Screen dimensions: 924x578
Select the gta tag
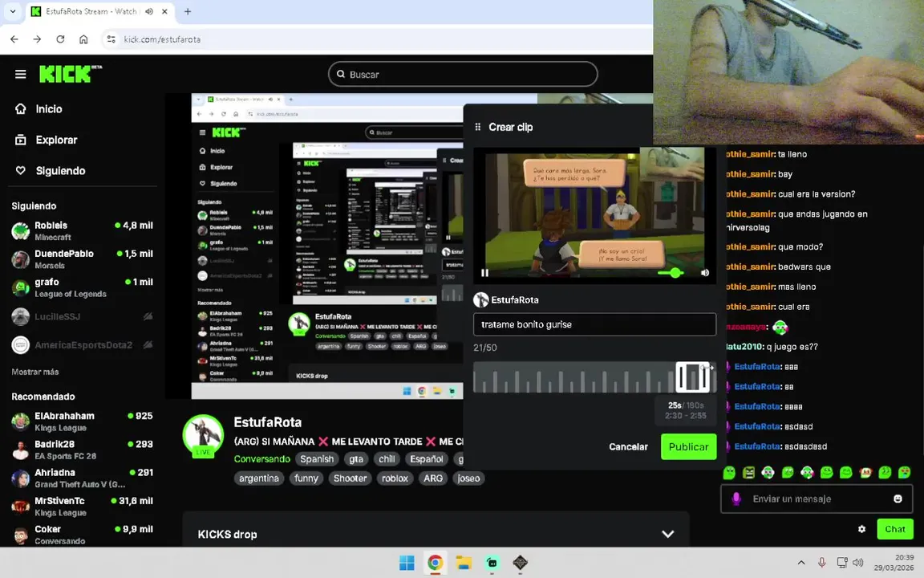(356, 459)
